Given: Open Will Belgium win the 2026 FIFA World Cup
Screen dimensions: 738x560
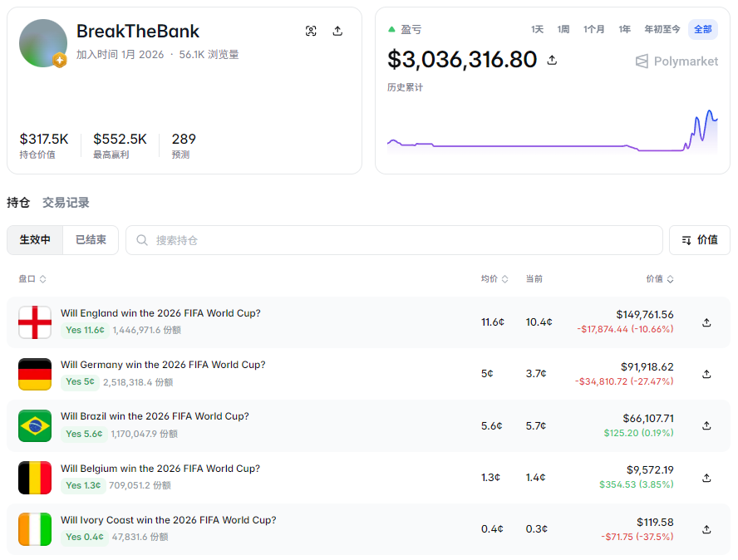Looking at the screenshot, I should (x=160, y=469).
